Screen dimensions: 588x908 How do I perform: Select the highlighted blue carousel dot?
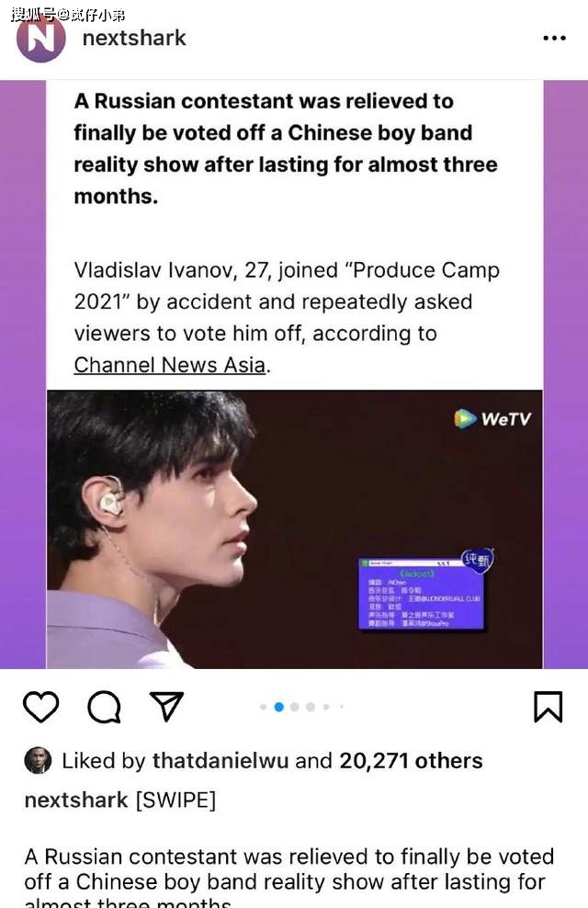pos(279,707)
